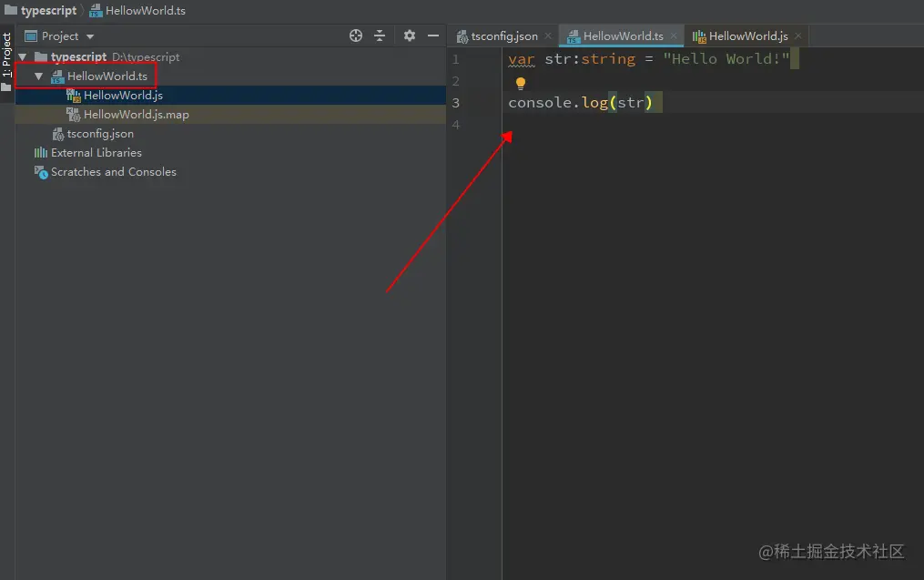This screenshot has width=924, height=580.
Task: Click the TypeScript file icon beside HellowWorld.ts
Action: click(x=57, y=76)
